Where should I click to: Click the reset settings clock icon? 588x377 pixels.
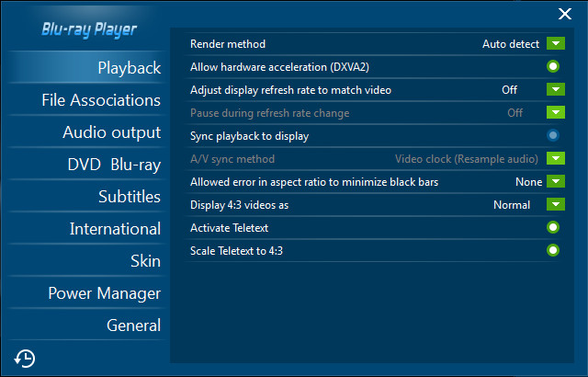click(25, 359)
